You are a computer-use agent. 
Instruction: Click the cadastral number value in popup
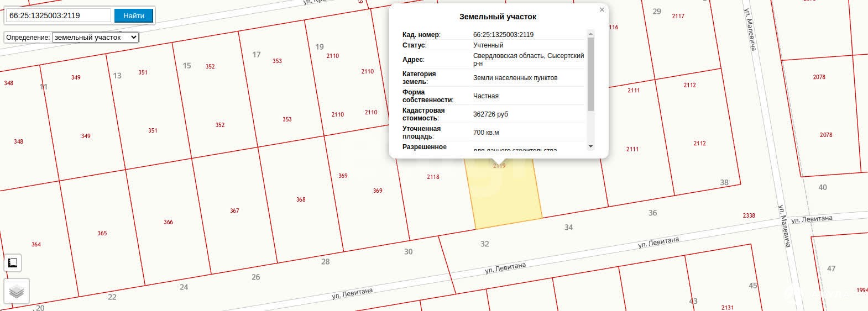point(503,35)
